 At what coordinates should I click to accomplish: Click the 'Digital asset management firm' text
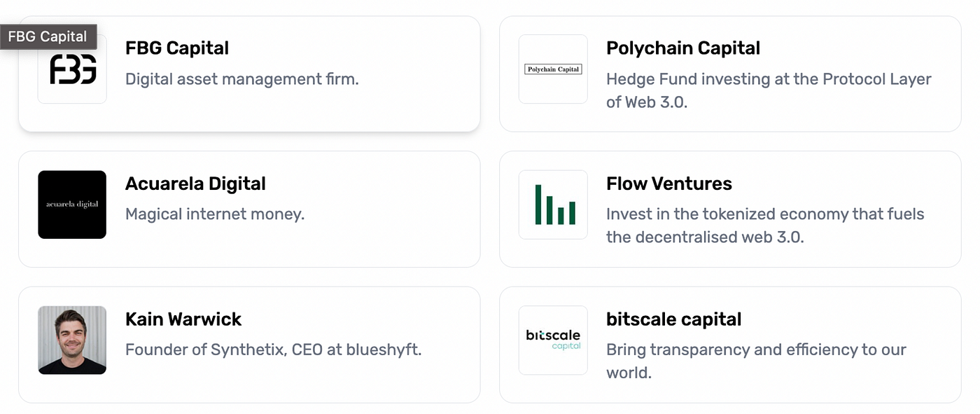[242, 79]
